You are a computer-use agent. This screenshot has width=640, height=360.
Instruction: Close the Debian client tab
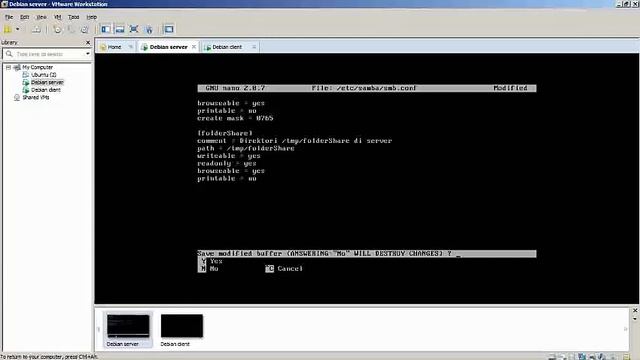[x=254, y=47]
